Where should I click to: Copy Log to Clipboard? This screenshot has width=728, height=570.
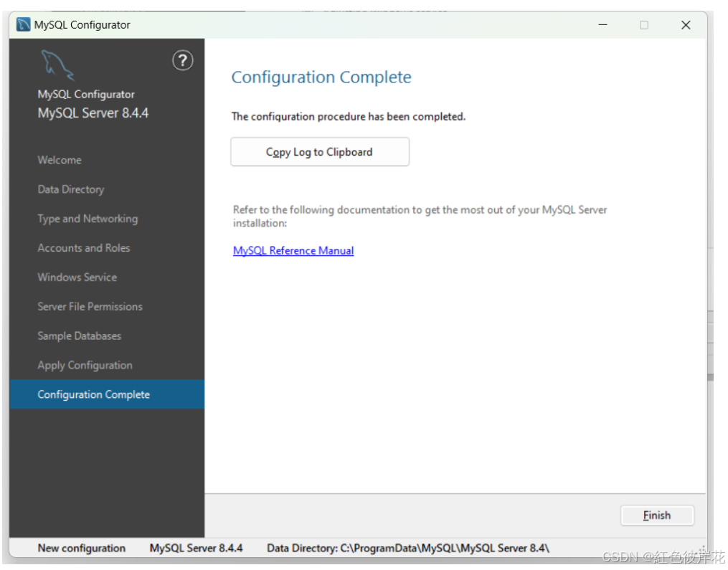point(320,152)
